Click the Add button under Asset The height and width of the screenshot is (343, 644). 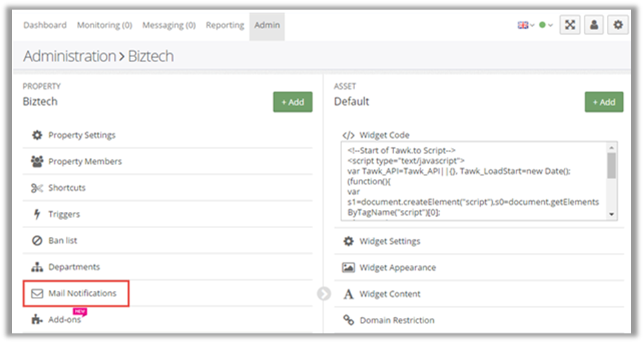(604, 102)
